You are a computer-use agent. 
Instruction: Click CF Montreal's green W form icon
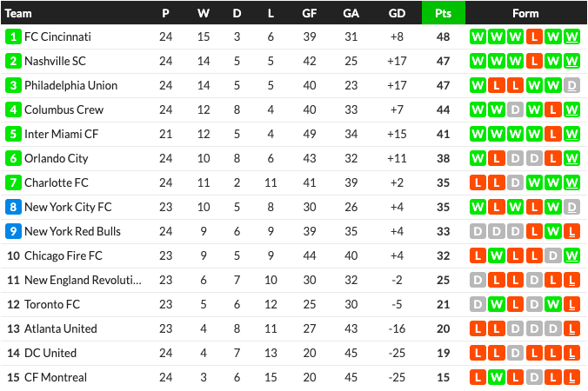pyautogui.click(x=497, y=377)
